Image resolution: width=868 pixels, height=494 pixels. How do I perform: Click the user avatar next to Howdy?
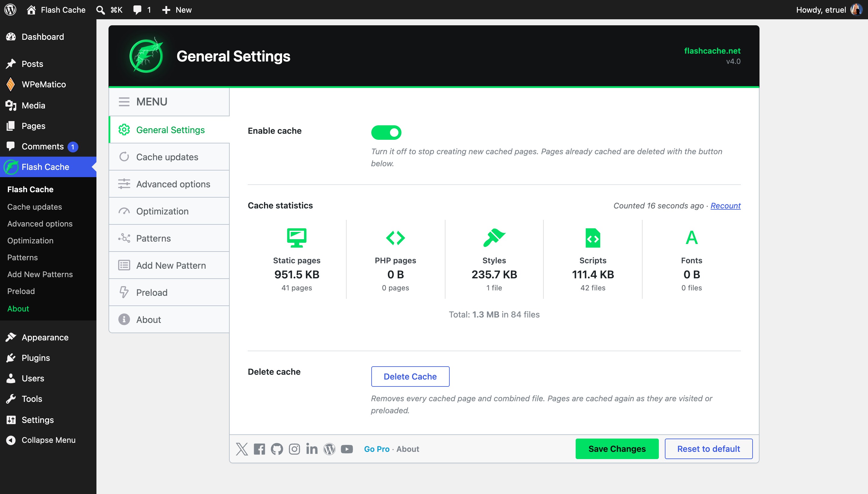[856, 10]
